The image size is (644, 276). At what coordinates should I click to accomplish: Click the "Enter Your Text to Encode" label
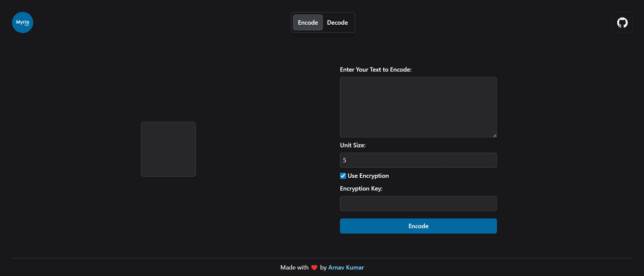pos(375,70)
